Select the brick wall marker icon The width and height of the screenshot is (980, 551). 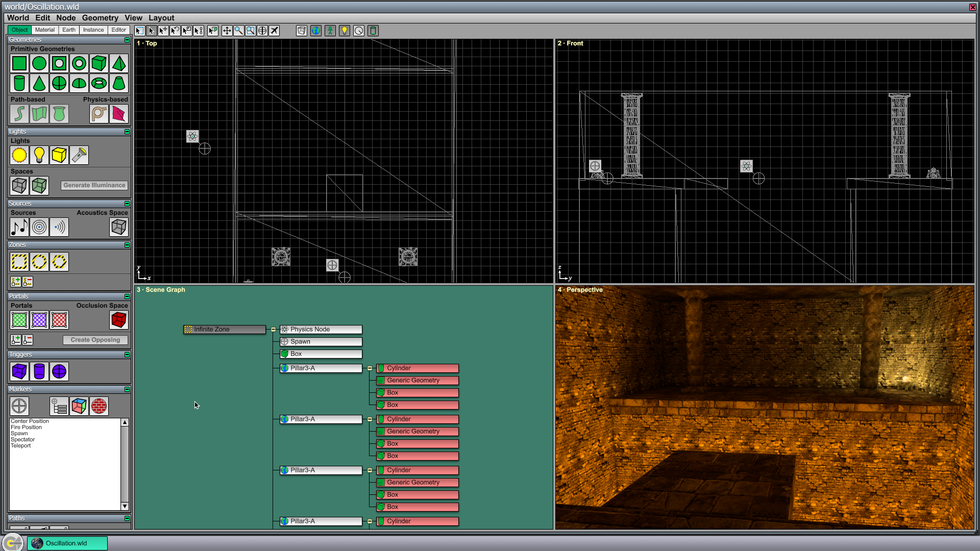coord(99,406)
